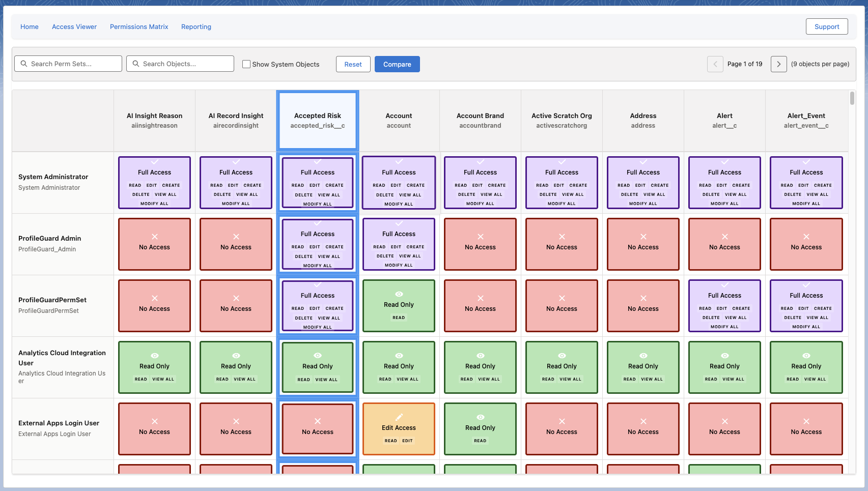Go to next page with right chevron

click(778, 64)
